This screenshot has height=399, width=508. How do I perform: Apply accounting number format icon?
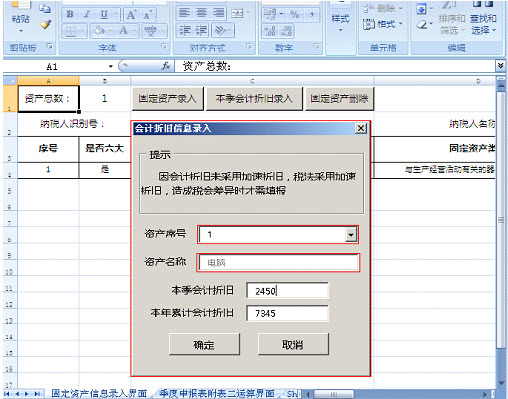coord(270,14)
